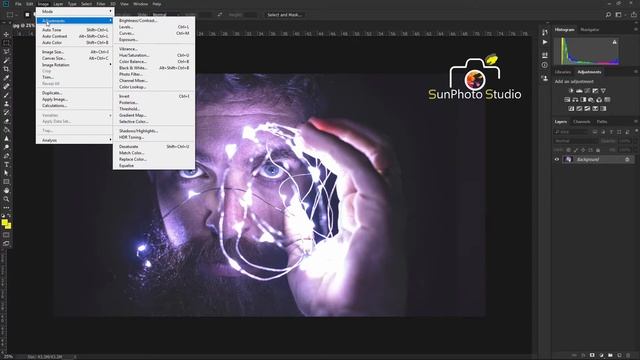
Task: Select the Dodge tool
Action: pyautogui.click(x=6, y=147)
